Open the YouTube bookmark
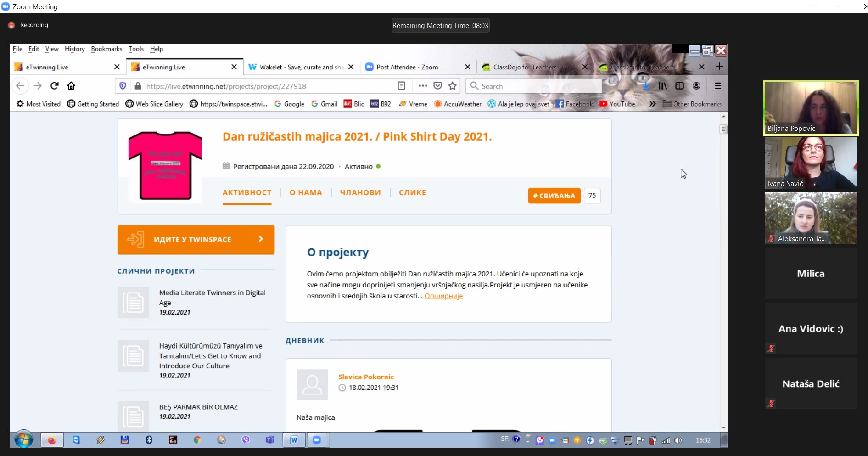Screen dimensions: 868x456 (x=617, y=104)
